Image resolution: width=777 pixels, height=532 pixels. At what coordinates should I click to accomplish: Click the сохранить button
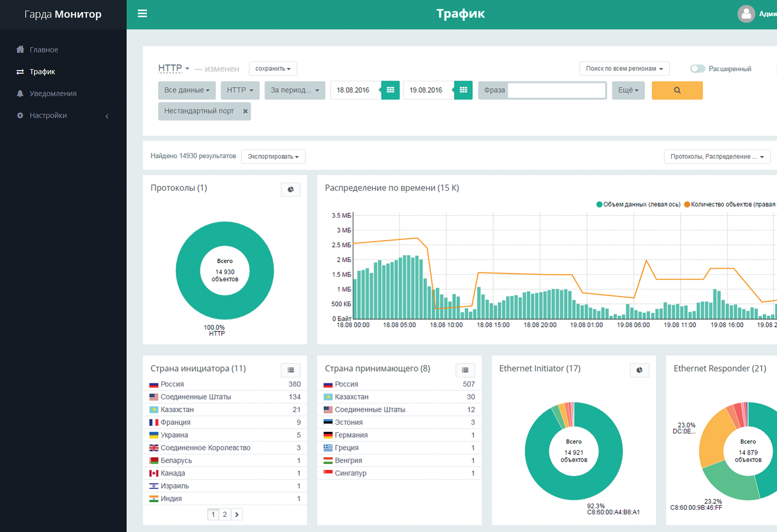click(x=273, y=69)
